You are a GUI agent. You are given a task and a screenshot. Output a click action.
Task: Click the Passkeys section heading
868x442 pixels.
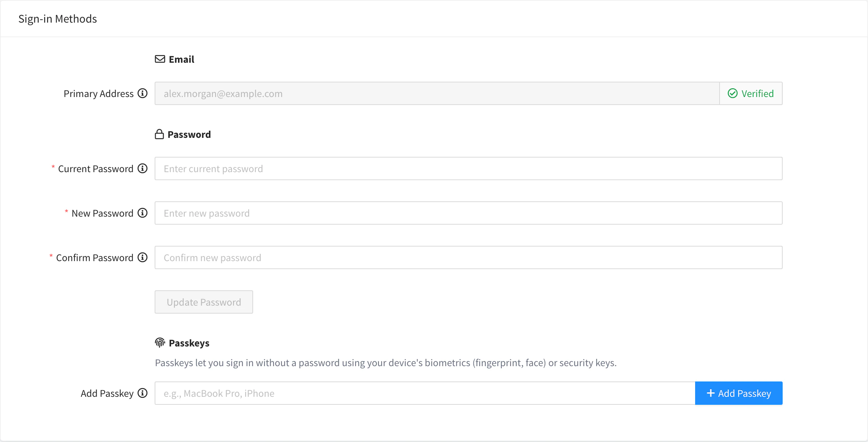[x=189, y=343]
